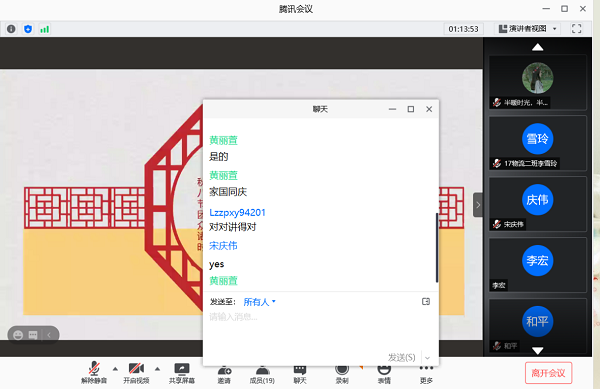Select 半暖时光 participant thumbnail

(x=537, y=82)
